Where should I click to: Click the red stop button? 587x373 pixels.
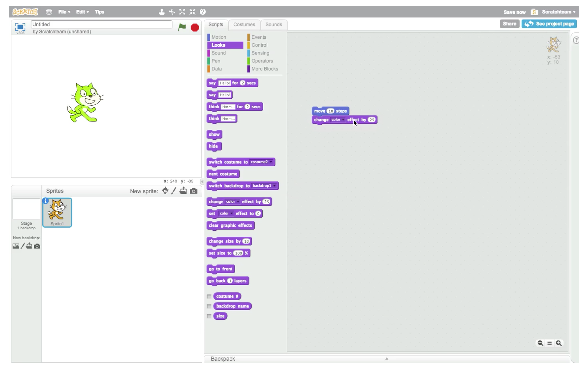tap(195, 27)
